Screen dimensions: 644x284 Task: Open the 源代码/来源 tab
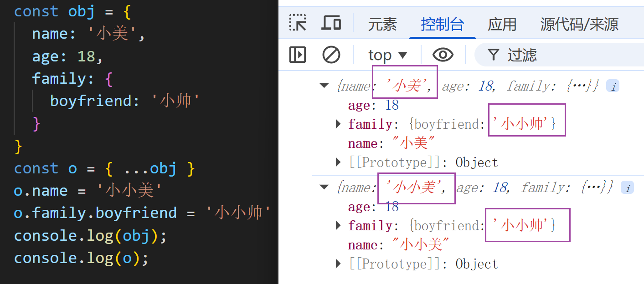coord(579,24)
